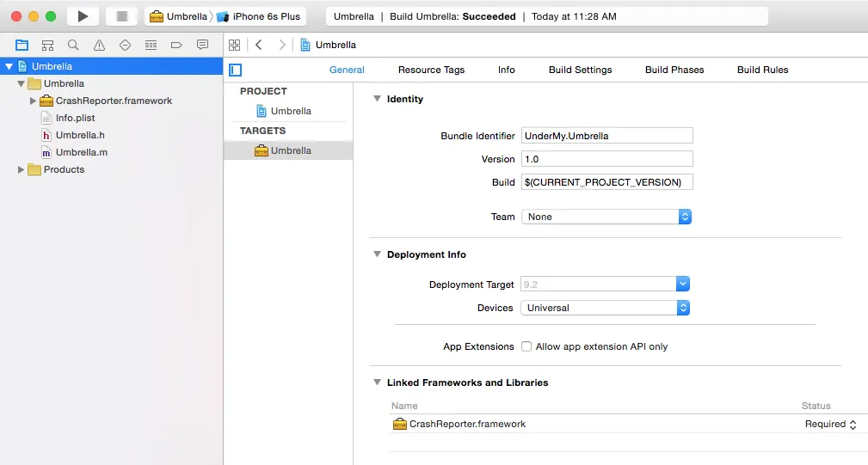The image size is (868, 465).
Task: Switch to the Build Settings tab
Action: tap(580, 70)
